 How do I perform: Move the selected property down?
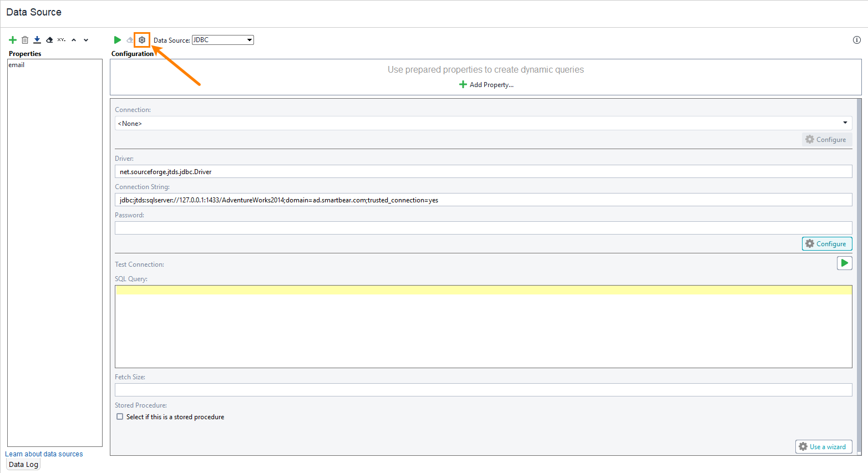coord(85,39)
